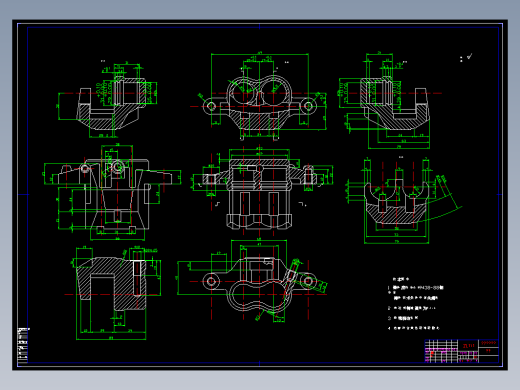Click the surface roughness symbol
This screenshot has height=390, width=520.
(x=469, y=56)
